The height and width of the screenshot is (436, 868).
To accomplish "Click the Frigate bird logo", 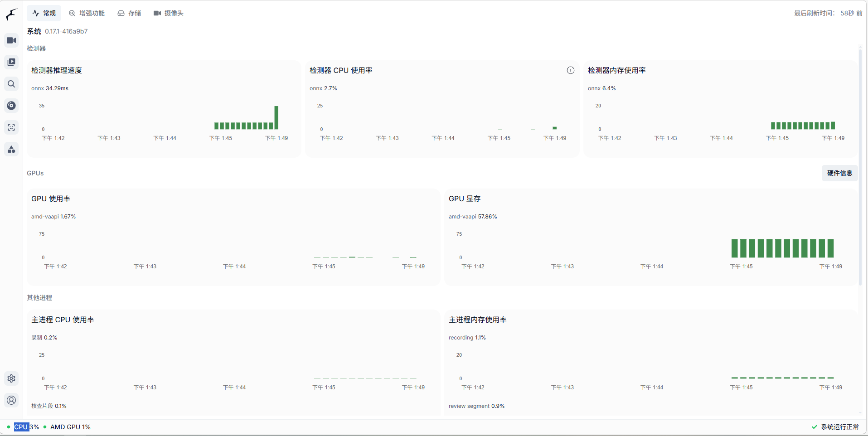I will click(11, 15).
